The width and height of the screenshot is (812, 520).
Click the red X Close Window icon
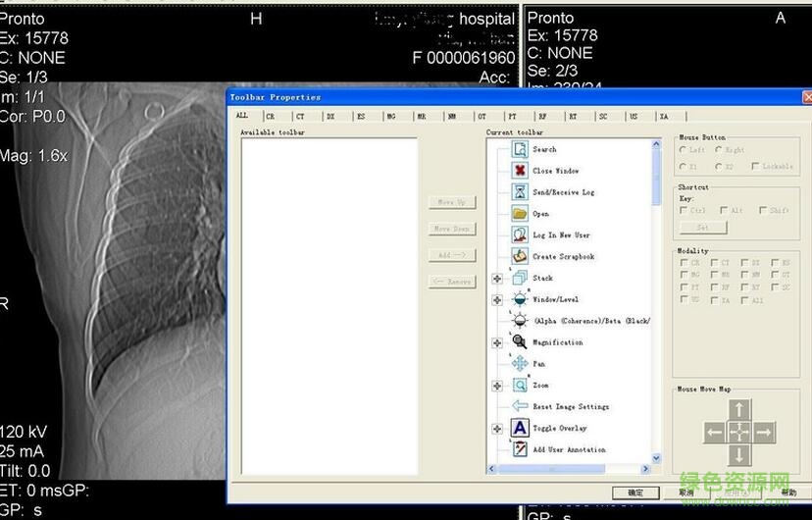point(519,171)
